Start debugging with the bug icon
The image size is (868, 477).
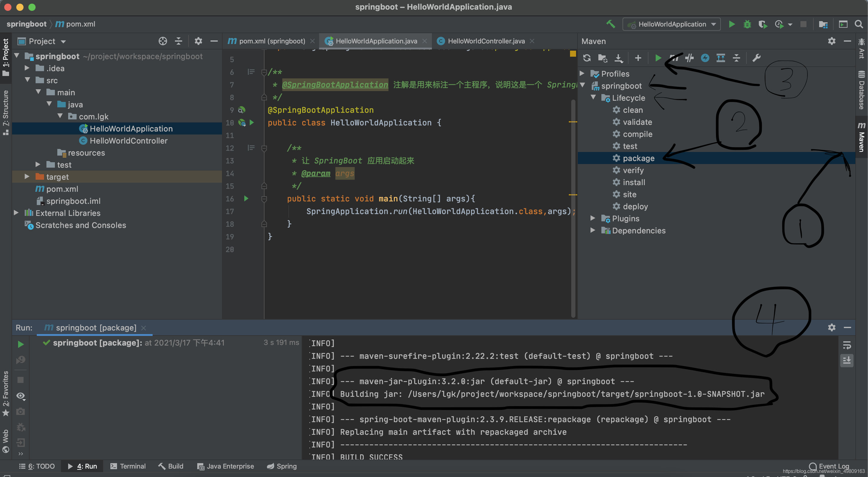747,24
